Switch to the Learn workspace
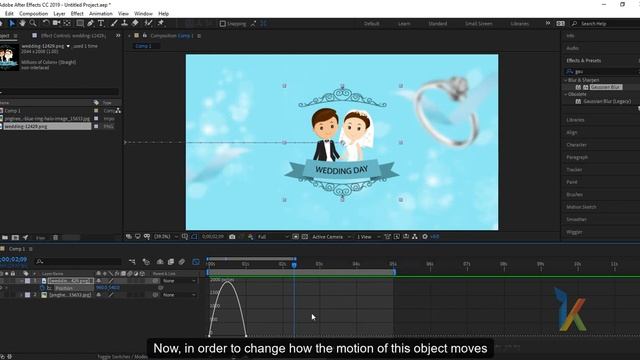This screenshot has height=360, width=640. [x=404, y=24]
